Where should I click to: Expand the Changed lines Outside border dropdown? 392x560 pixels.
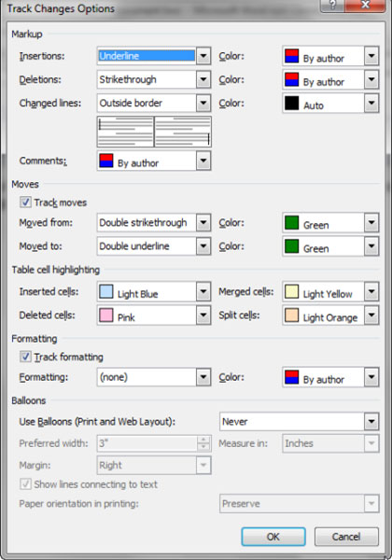click(203, 103)
